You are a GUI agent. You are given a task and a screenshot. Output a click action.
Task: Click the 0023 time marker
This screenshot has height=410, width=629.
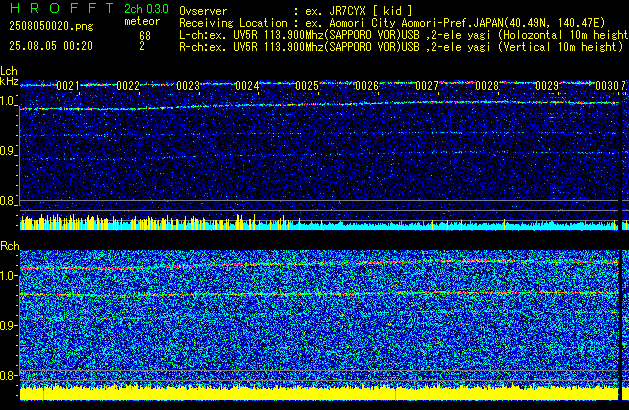(188, 86)
